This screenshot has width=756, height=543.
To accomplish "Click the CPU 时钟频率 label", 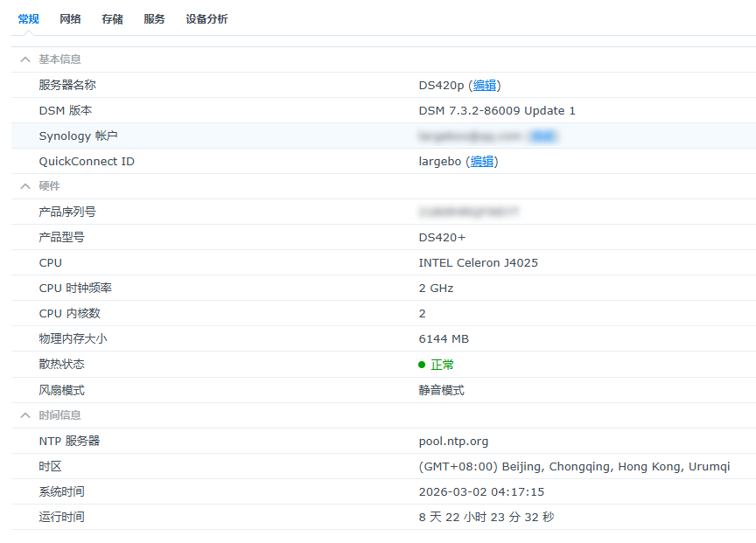I will (x=75, y=289).
